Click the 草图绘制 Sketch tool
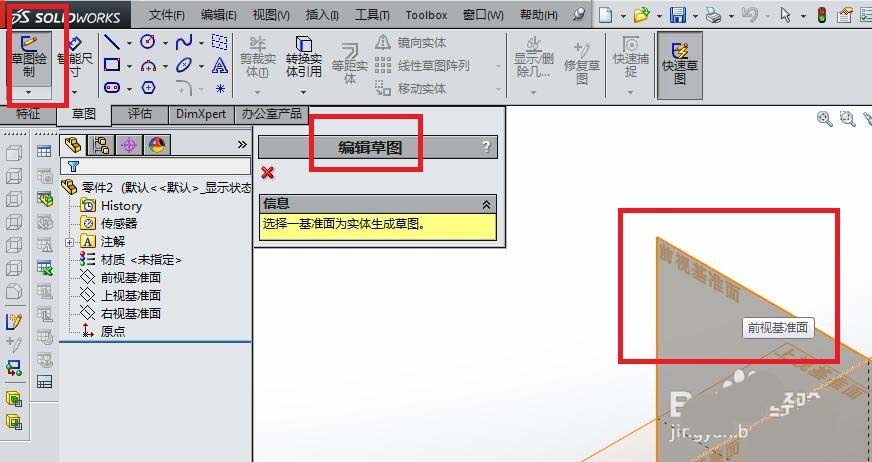 coord(28,57)
